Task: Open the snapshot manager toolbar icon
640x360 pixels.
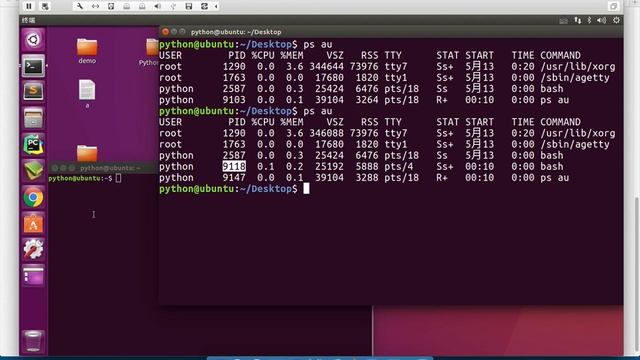Action: [x=45, y=6]
